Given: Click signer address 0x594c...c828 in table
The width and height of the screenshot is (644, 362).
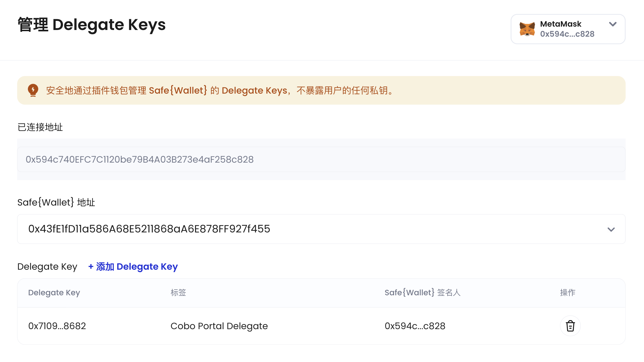Looking at the screenshot, I should [x=415, y=326].
